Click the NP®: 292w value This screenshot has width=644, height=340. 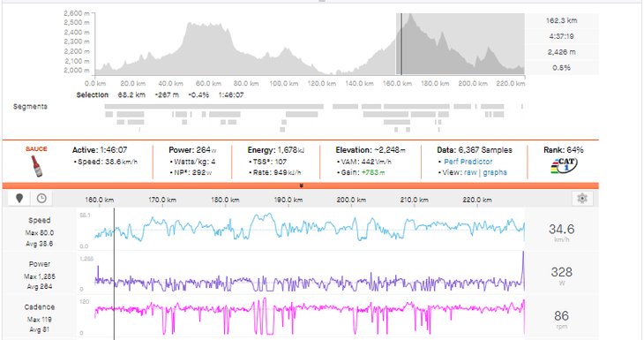point(192,173)
